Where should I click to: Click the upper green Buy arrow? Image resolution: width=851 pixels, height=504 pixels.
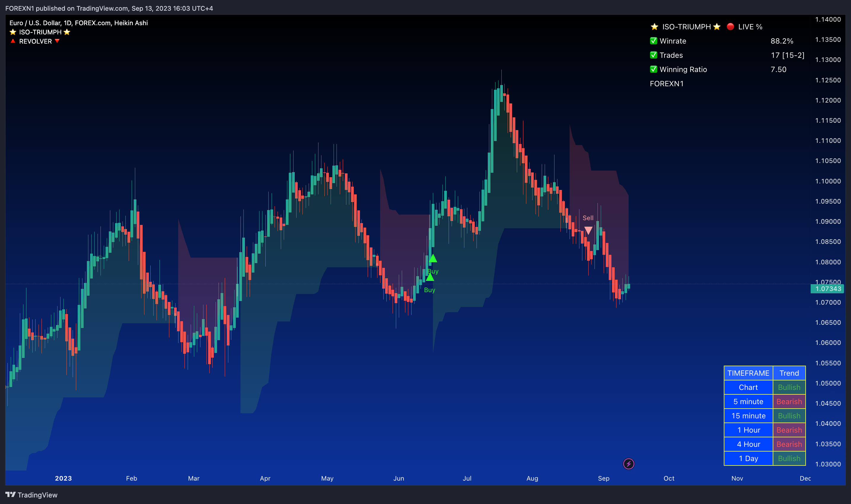coord(433,258)
